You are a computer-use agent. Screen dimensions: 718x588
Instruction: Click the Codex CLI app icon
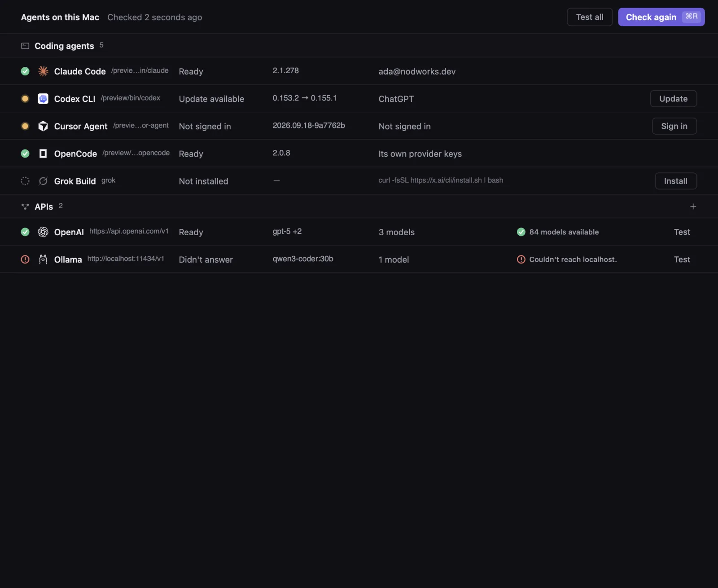click(x=43, y=99)
